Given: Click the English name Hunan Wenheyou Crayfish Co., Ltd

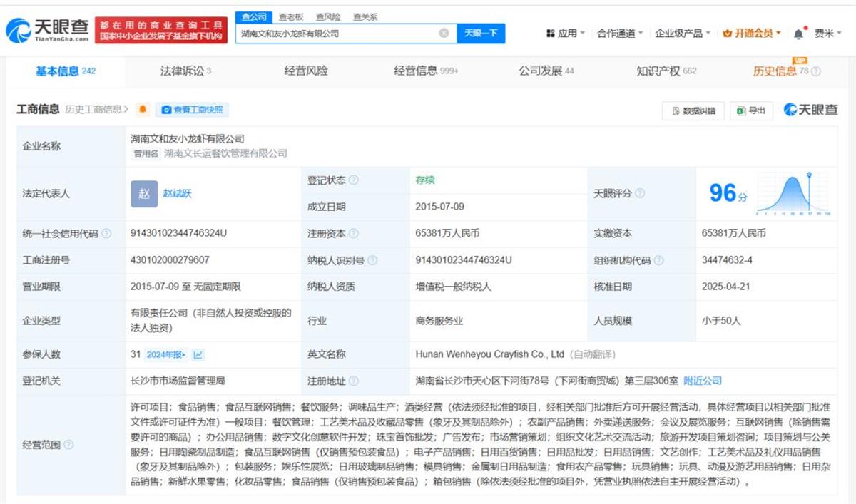Looking at the screenshot, I should 490,354.
